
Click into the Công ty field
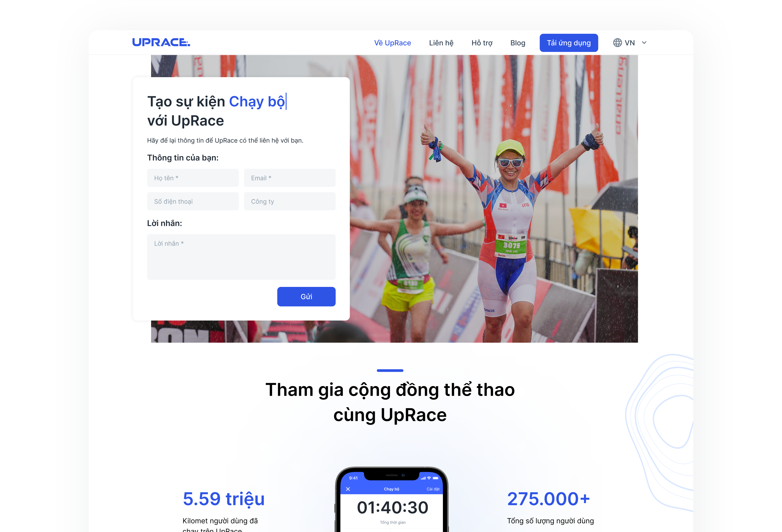(290, 201)
